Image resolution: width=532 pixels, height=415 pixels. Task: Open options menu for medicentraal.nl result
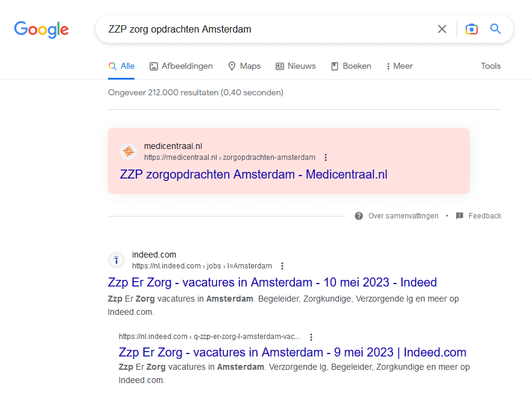[326, 157]
